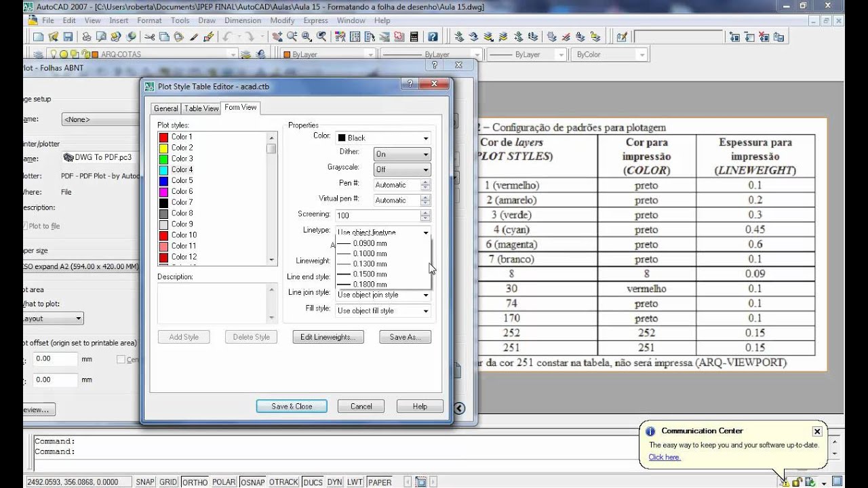Viewport: 868px width, 488px height.
Task: Open the Express menu
Action: tap(316, 20)
